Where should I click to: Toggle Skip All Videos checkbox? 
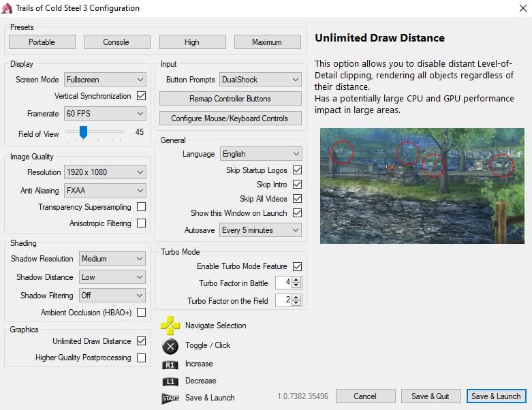pos(297,199)
